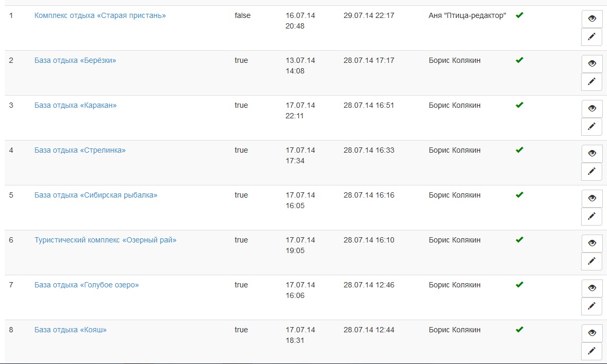
Task: Click the eye icon in the «Кояш» row
Action: click(592, 333)
